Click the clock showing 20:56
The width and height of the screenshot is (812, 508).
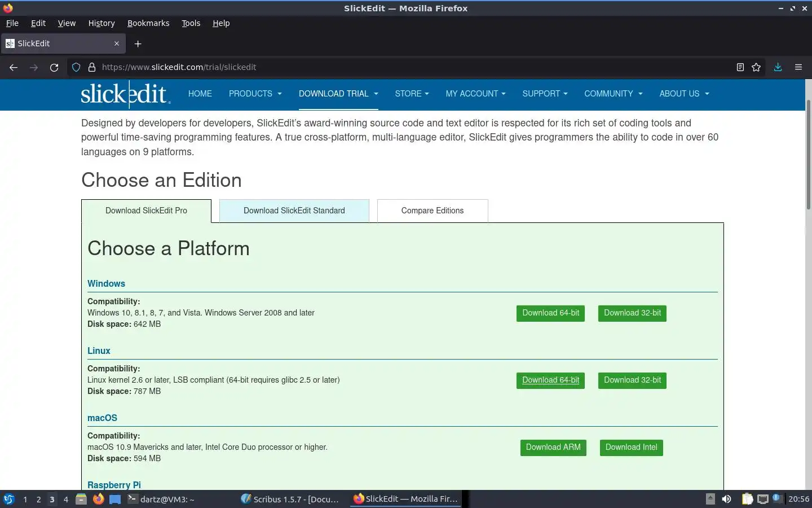(x=798, y=499)
